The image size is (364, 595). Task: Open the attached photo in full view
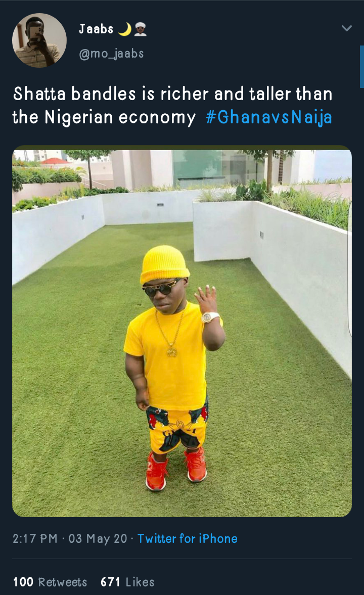182,331
